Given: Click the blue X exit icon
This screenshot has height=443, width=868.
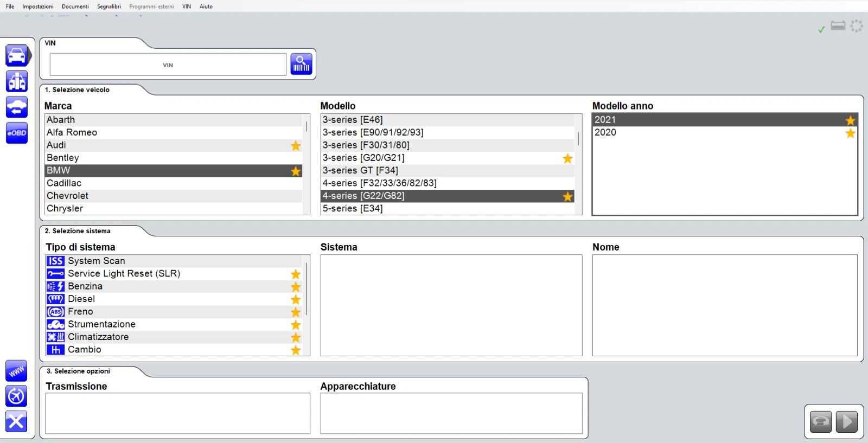Looking at the screenshot, I should click(16, 421).
